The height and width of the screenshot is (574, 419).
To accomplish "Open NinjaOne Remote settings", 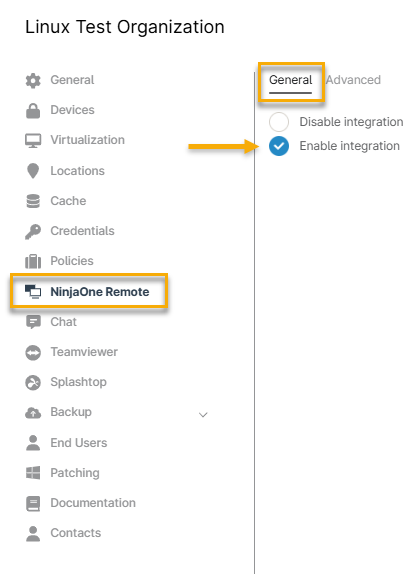I will 89,291.
